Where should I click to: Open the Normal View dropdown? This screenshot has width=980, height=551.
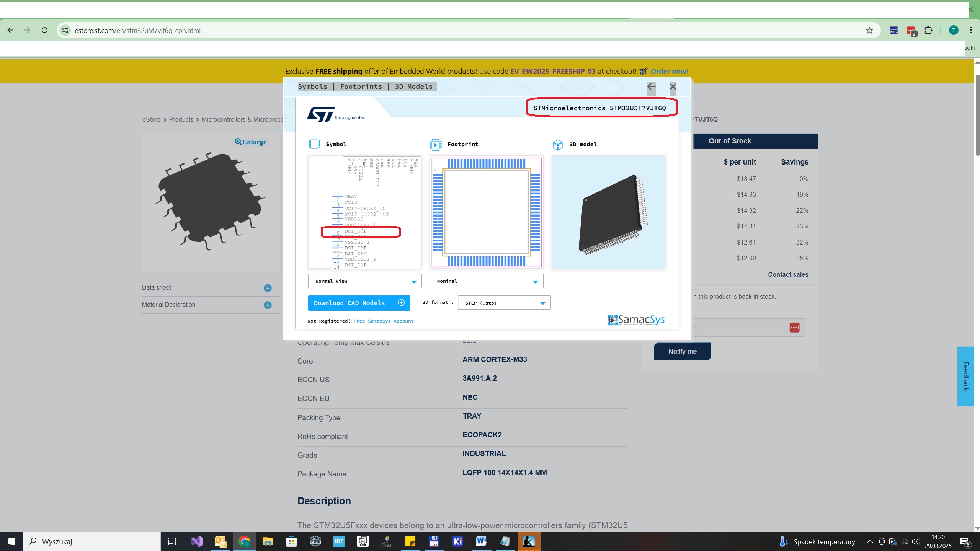pyautogui.click(x=364, y=281)
